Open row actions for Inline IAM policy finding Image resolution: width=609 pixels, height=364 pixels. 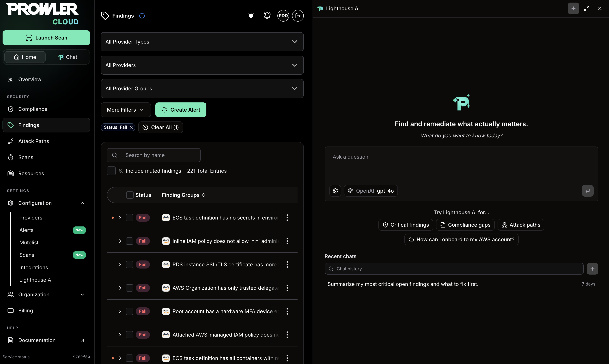[287, 241]
